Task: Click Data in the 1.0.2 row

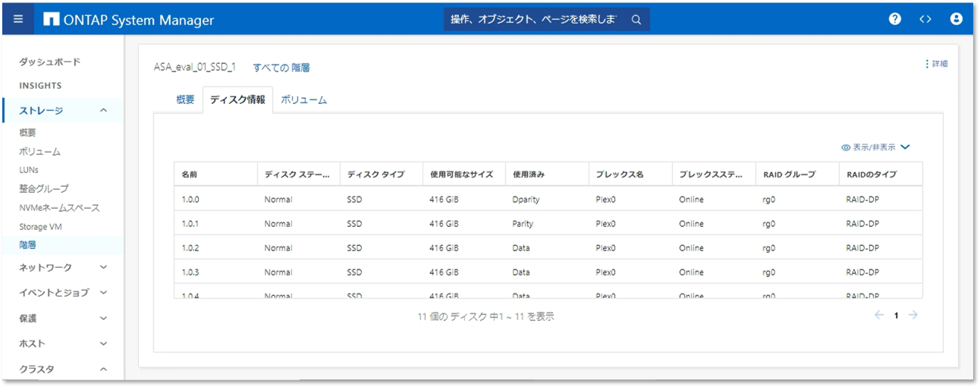Action: (x=521, y=248)
